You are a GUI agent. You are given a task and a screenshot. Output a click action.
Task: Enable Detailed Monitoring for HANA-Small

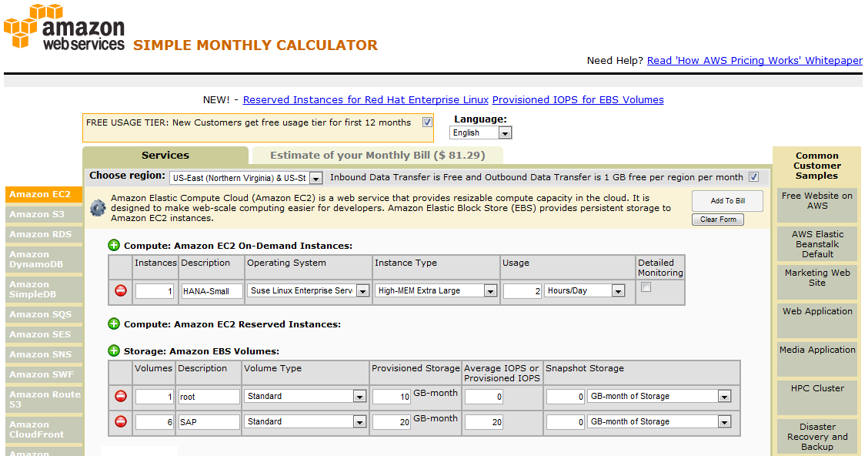[x=646, y=287]
